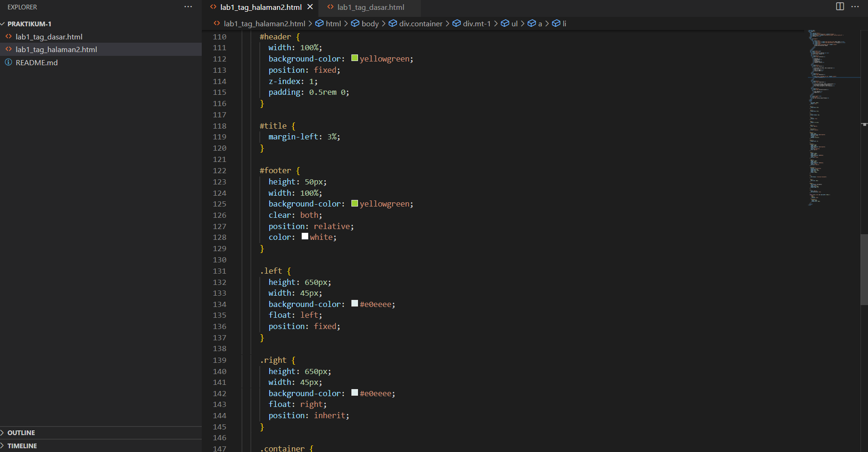The image size is (868, 452).
Task: Click the symbol icon before ul in breadcrumb
Action: click(x=505, y=23)
